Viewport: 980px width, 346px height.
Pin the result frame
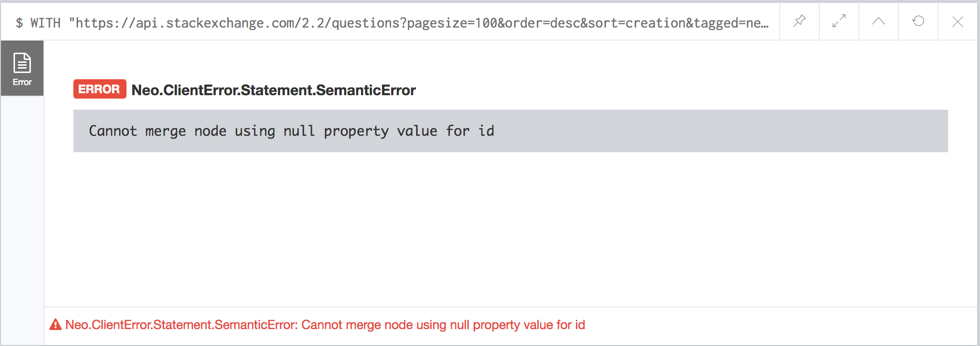(799, 21)
